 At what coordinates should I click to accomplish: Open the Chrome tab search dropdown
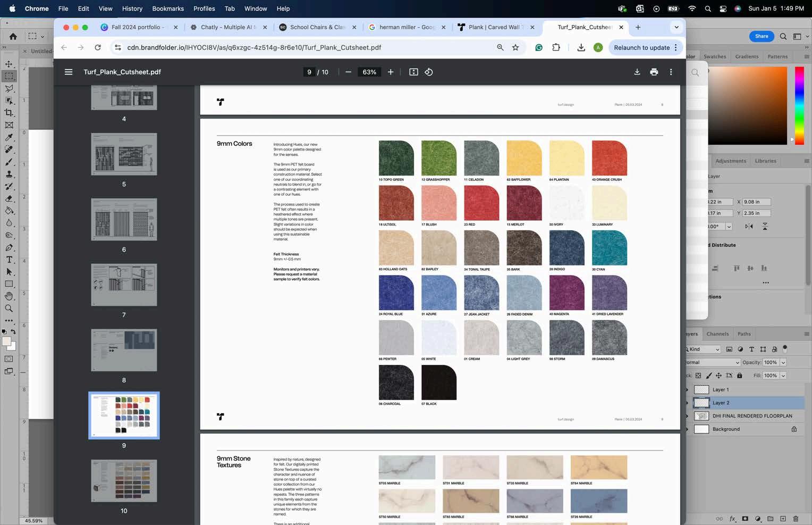[676, 27]
